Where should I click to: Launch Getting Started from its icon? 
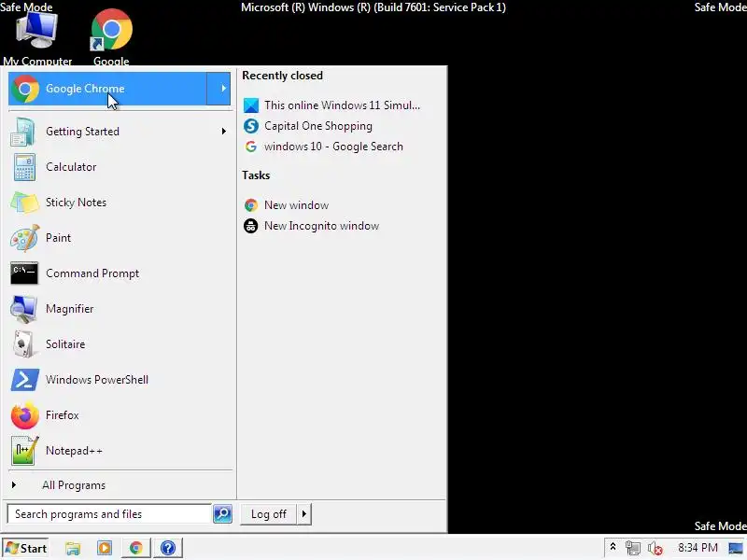(22, 132)
